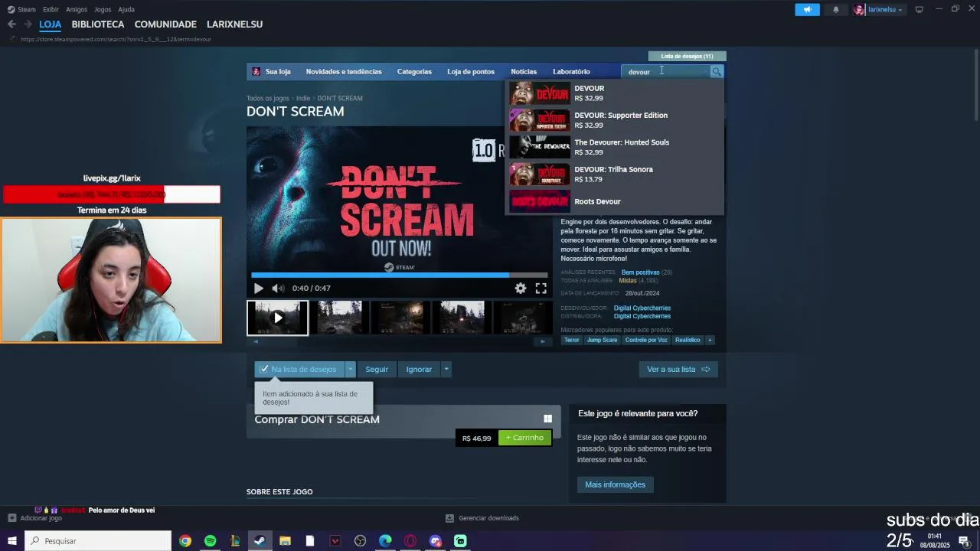The width and height of the screenshot is (980, 551).
Task: Open the LARIXNELSU profile tab
Action: 234,24
